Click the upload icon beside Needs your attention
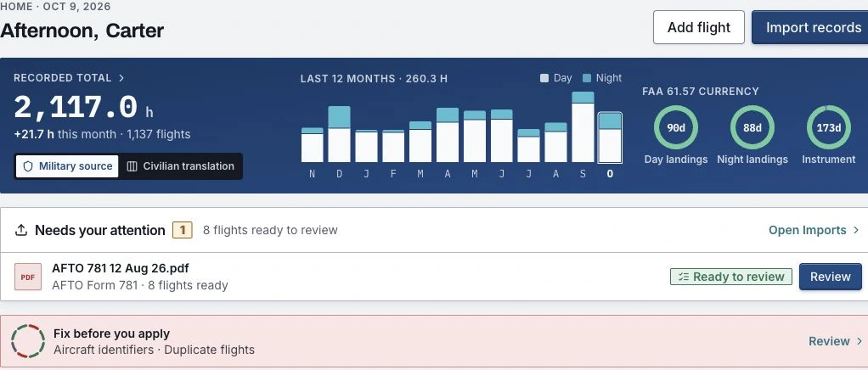 click(x=21, y=230)
